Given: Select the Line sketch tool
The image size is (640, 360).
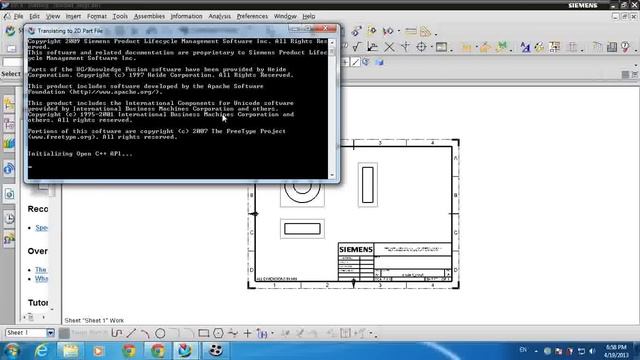Looking at the screenshot, I should click(x=131, y=333).
